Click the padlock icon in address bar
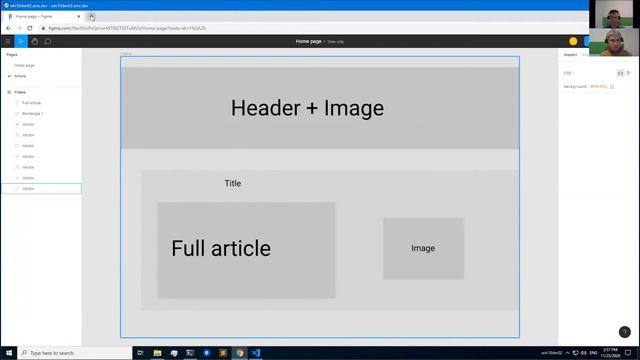The image size is (640, 360). click(x=43, y=28)
